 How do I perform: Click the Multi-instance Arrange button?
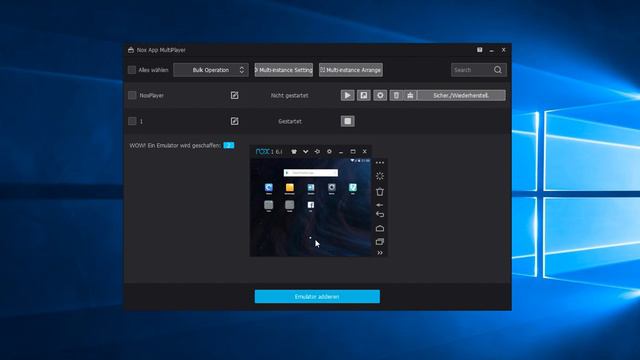pyautogui.click(x=351, y=70)
